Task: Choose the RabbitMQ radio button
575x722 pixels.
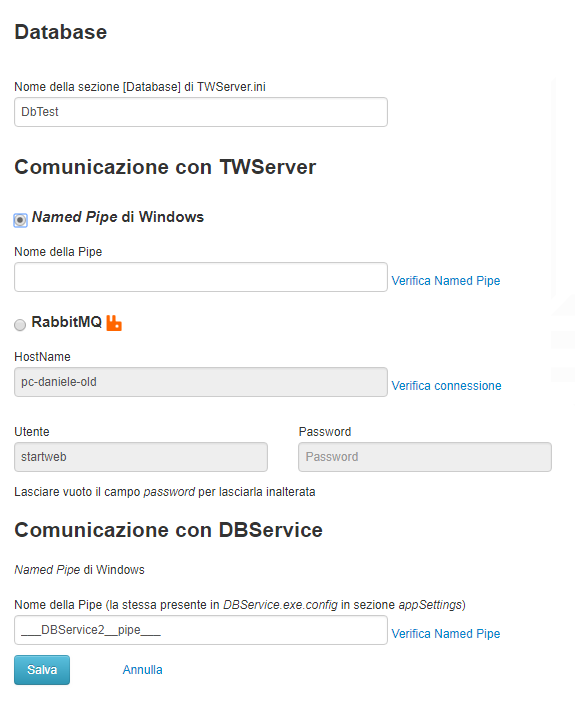Action: coord(20,325)
